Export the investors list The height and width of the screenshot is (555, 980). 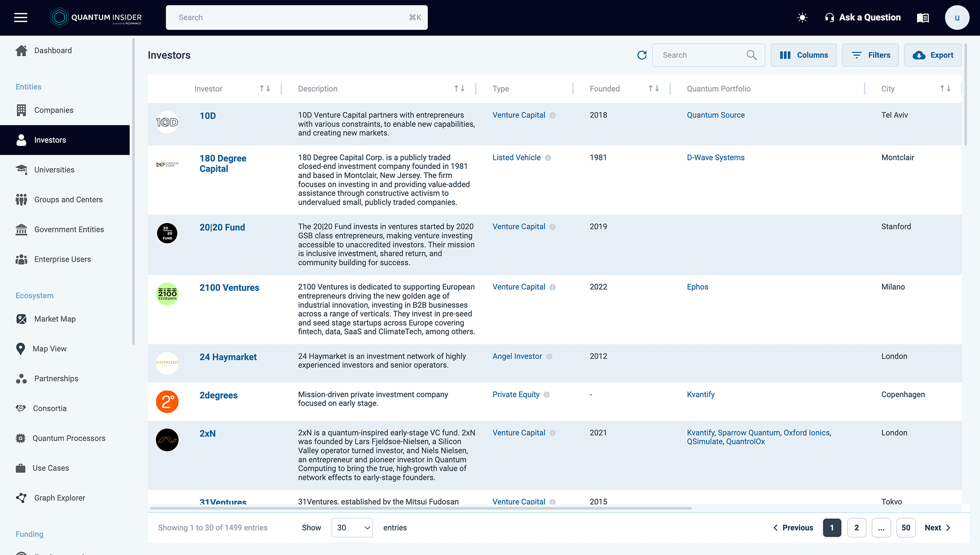(x=932, y=55)
